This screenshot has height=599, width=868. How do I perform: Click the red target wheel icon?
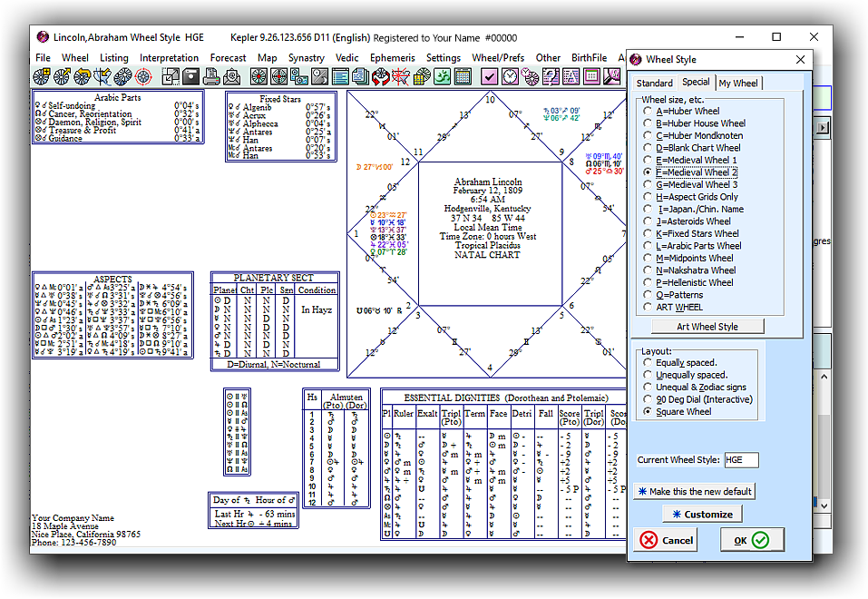pyautogui.click(x=142, y=76)
